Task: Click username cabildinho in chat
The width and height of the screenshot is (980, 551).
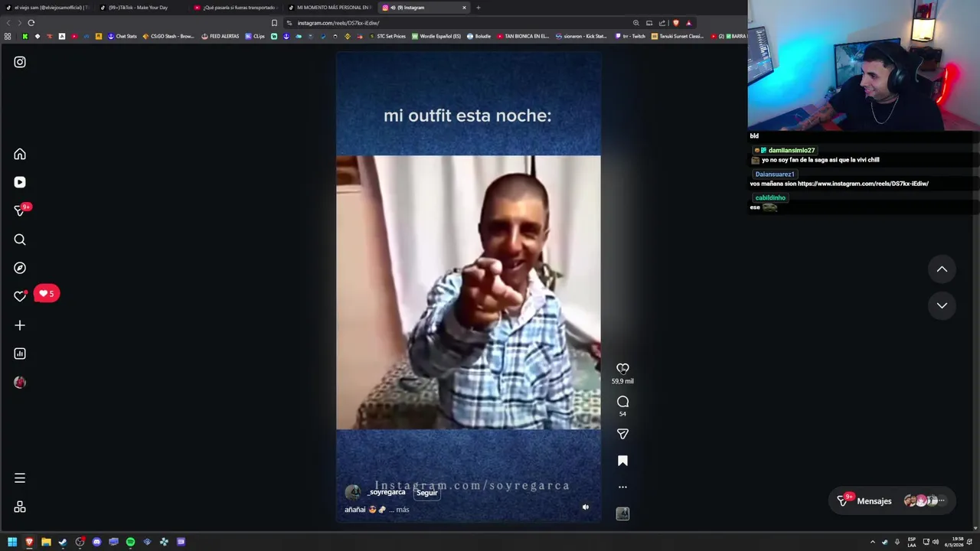Action: [770, 197]
